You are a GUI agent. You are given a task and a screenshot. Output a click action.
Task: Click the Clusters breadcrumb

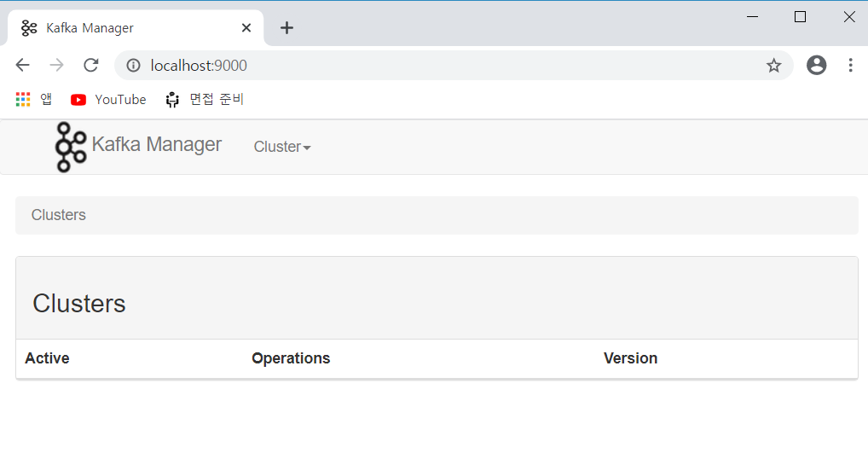tap(59, 215)
